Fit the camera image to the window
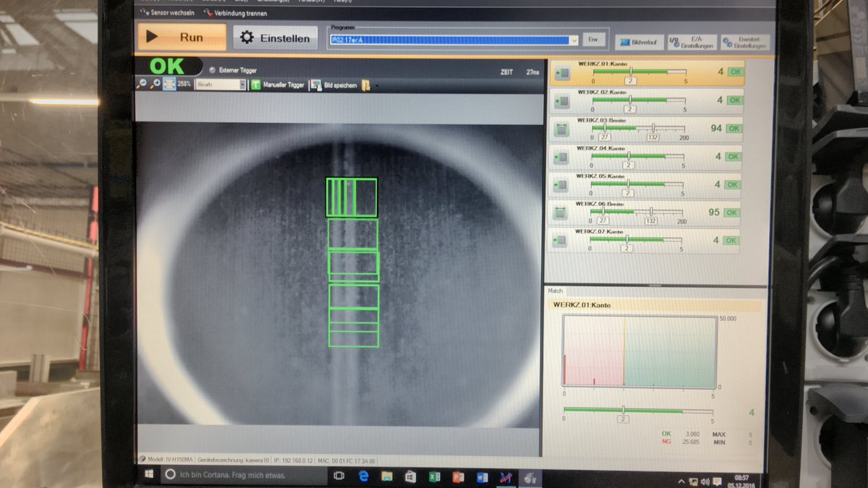Viewport: 868px width, 488px height. [x=169, y=85]
